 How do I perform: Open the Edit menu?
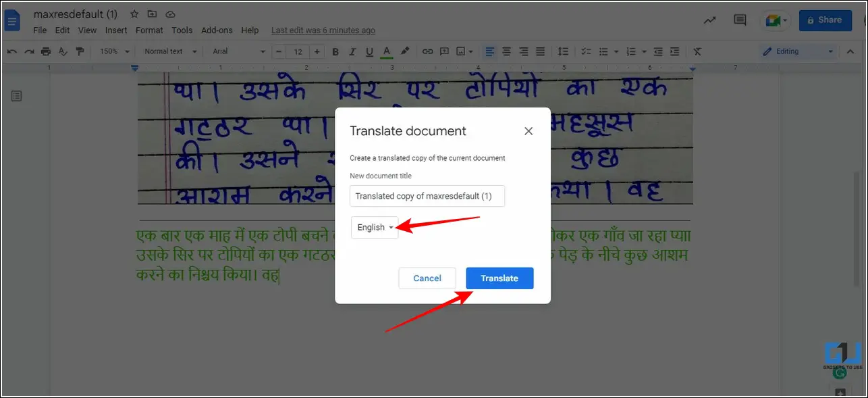pyautogui.click(x=62, y=30)
